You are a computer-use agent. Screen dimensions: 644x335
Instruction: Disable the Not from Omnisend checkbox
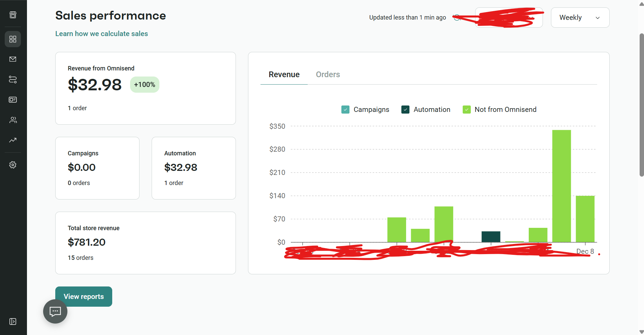467,110
